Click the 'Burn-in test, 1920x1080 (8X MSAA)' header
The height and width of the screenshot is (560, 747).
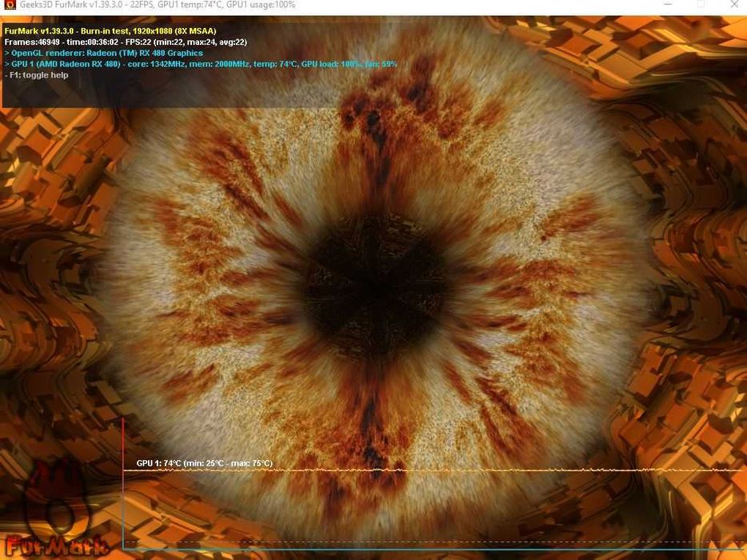[148, 31]
